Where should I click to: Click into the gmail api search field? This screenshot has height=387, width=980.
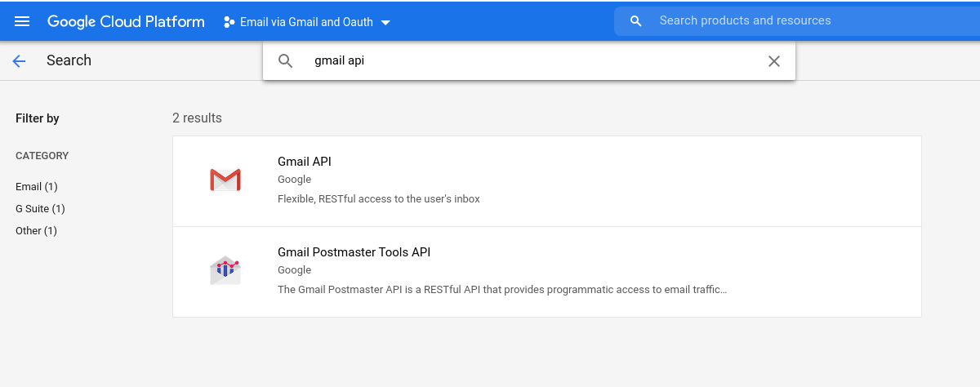click(531, 61)
